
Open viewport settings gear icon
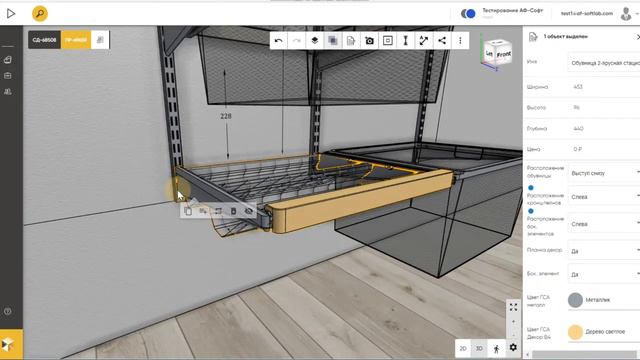(x=513, y=347)
